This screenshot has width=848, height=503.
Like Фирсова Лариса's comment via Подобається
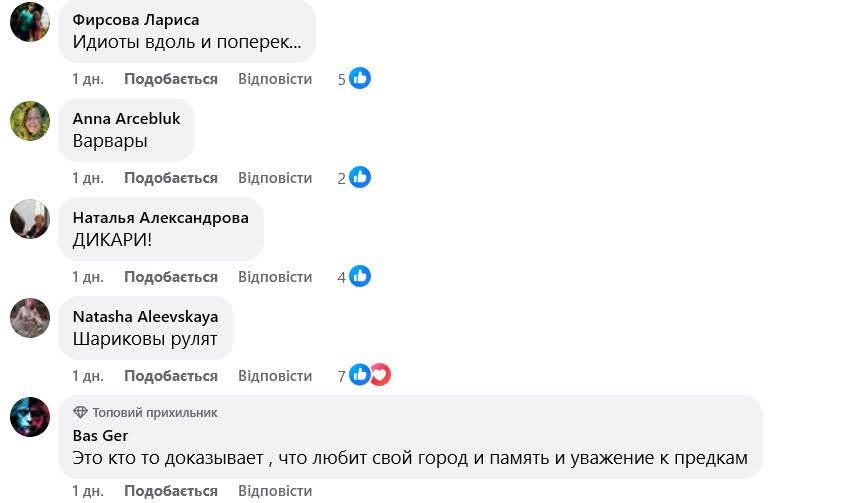coord(170,79)
